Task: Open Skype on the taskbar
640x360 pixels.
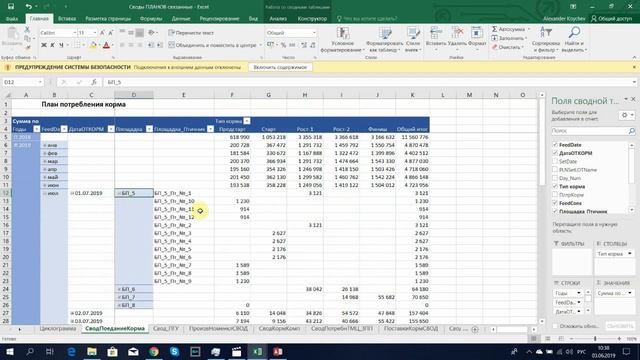Action: [x=175, y=351]
